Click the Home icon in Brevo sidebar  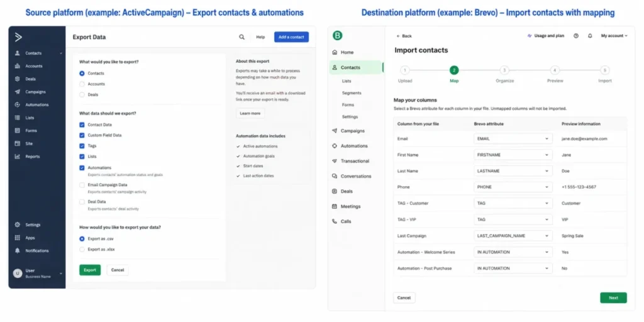click(335, 52)
